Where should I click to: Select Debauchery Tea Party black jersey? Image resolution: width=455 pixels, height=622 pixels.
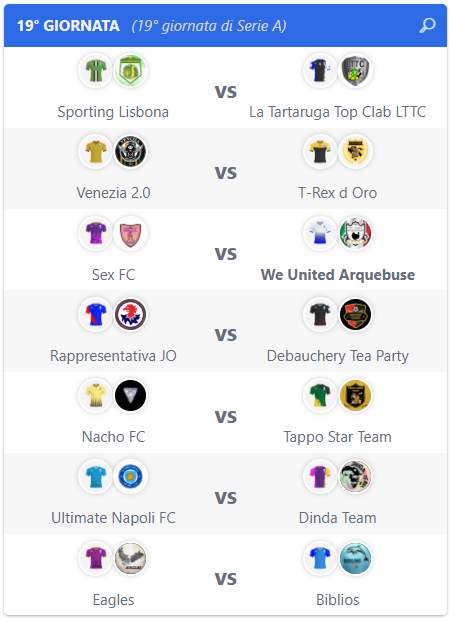[x=321, y=315]
